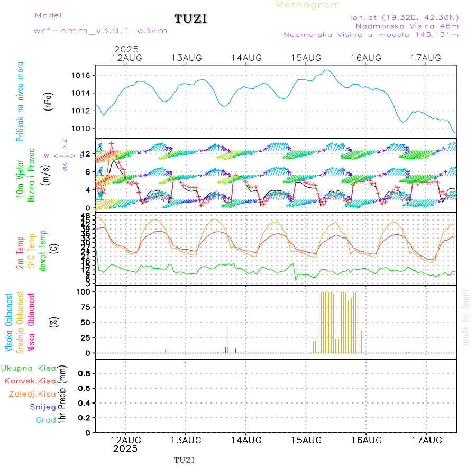Click the bold TUZI title at top

(x=191, y=20)
